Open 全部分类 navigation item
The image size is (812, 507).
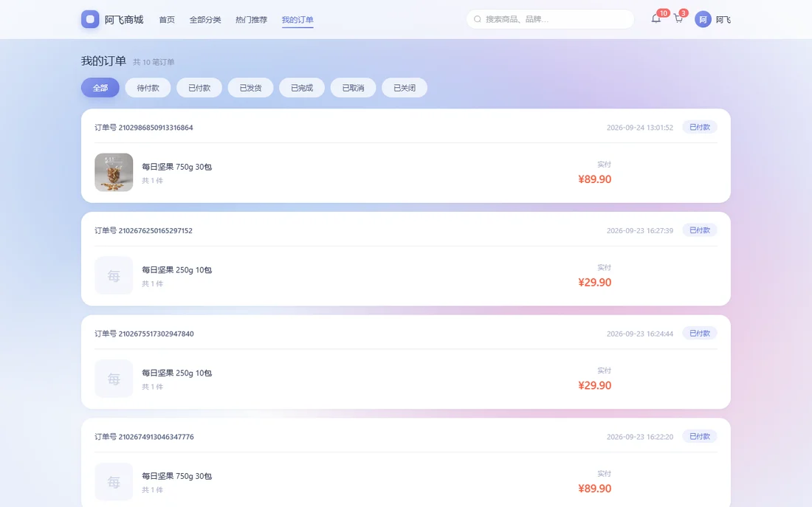tap(205, 20)
